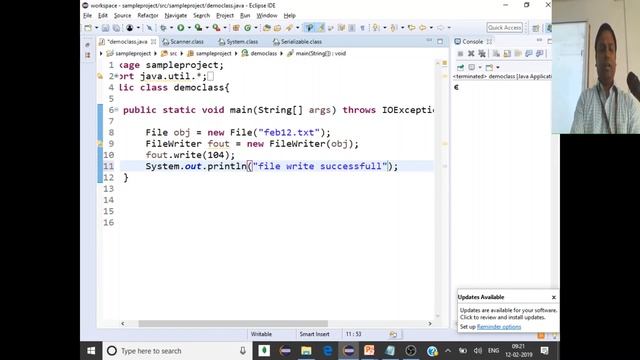640x360 pixels.
Task: Close the Updates Available popup
Action: point(554,297)
